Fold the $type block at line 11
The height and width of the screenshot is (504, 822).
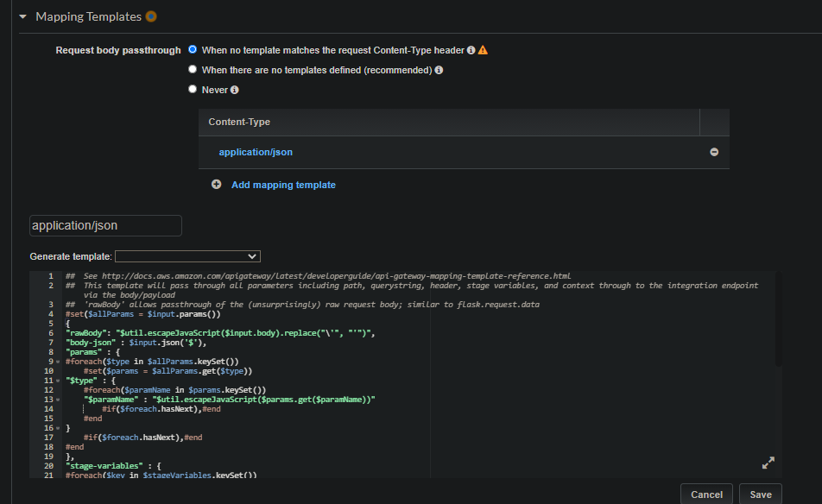(x=58, y=381)
